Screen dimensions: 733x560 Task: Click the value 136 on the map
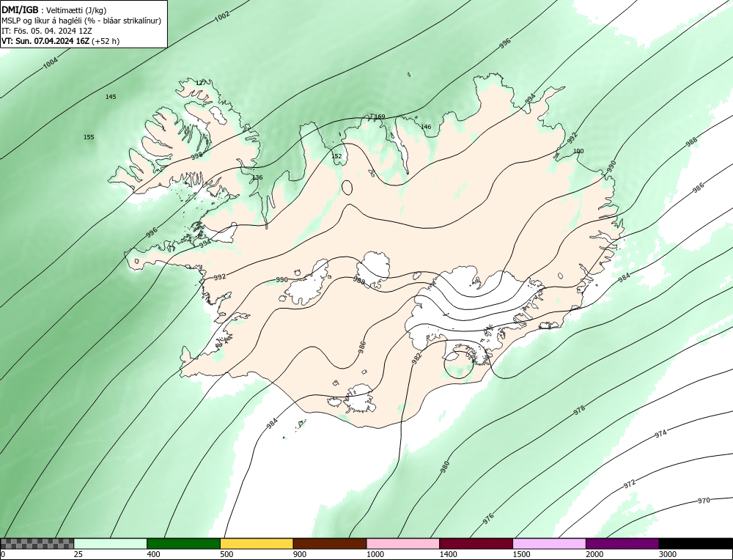click(x=257, y=177)
